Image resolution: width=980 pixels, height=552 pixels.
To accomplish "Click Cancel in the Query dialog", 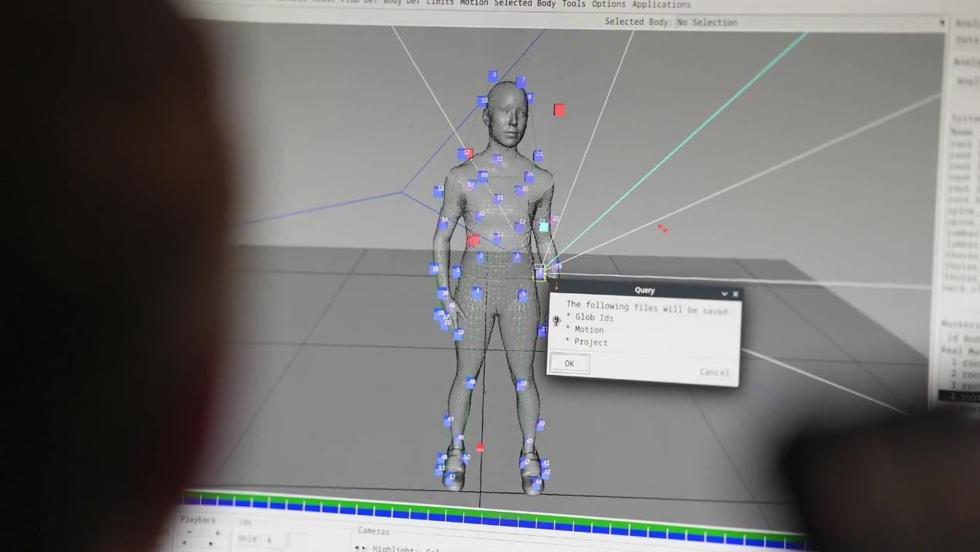I will pos(713,373).
